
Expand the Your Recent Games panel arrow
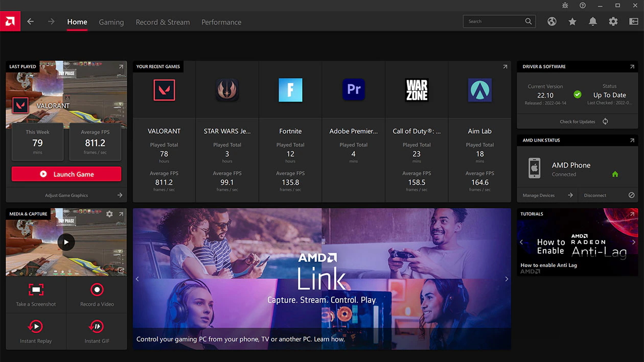point(505,66)
